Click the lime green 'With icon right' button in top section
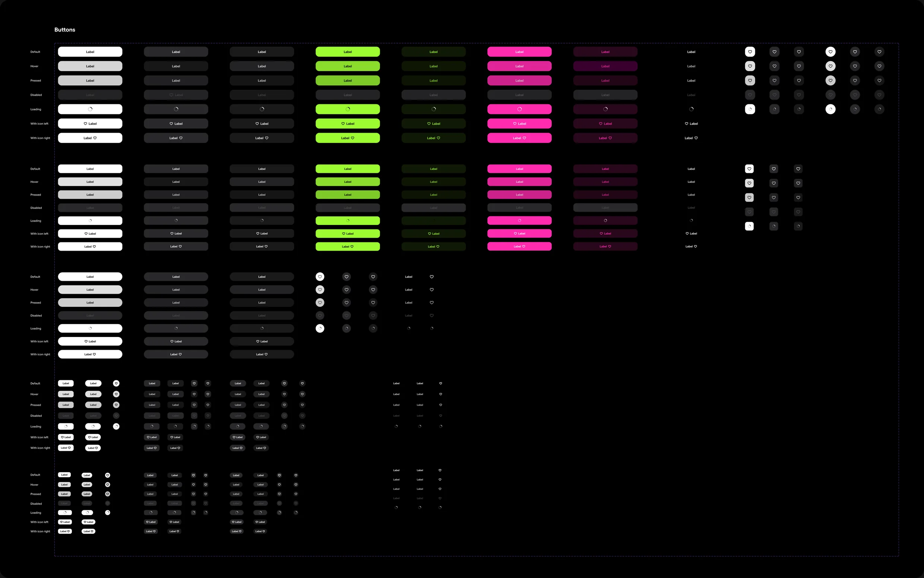The height and width of the screenshot is (578, 924). 348,138
